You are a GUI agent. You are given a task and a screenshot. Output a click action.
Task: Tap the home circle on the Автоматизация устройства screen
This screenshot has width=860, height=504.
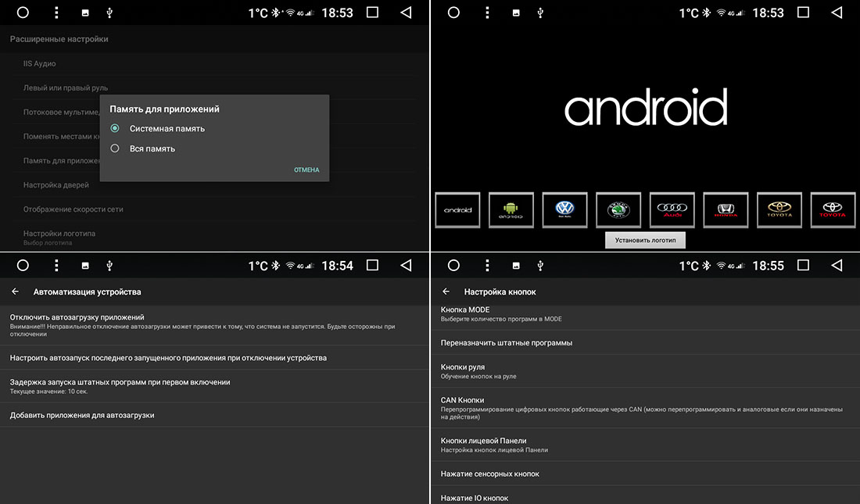[23, 266]
